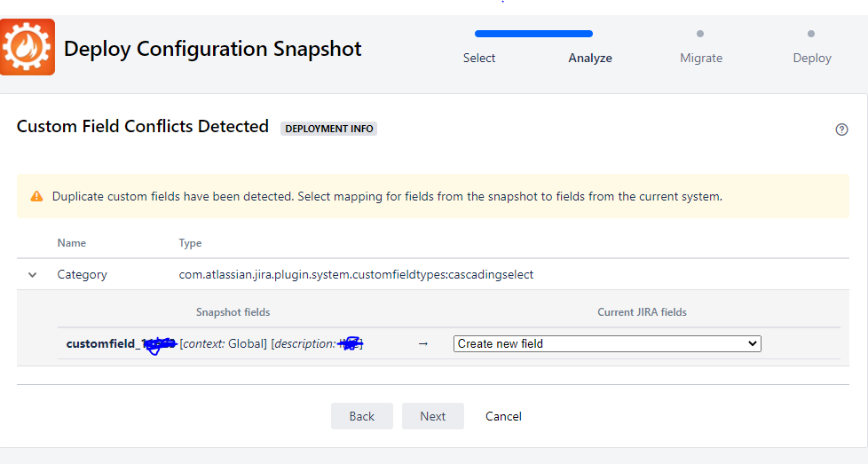Click the Name column header
This screenshot has width=868, height=464.
(71, 243)
